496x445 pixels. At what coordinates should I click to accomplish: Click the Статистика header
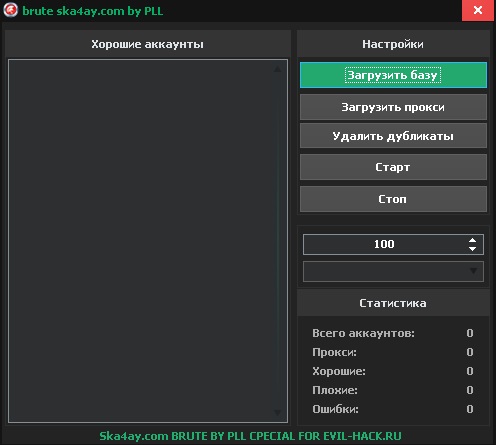393,303
